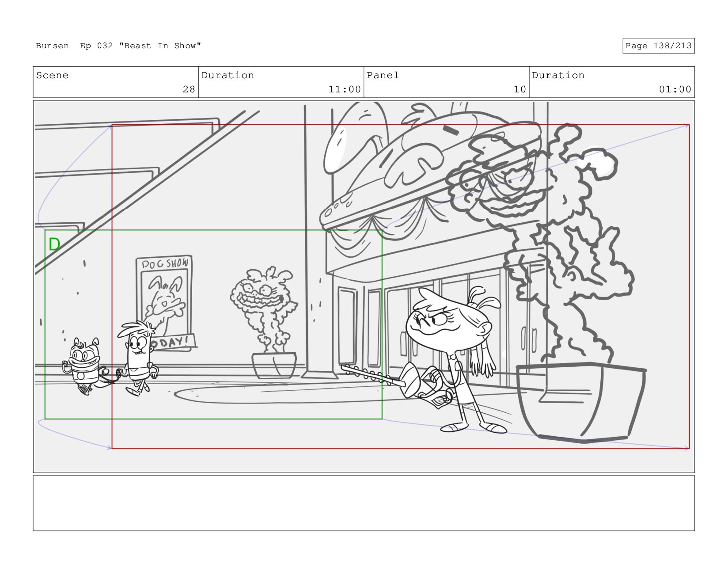Click the green camera label D
This screenshot has height=564, width=728.
[x=54, y=244]
